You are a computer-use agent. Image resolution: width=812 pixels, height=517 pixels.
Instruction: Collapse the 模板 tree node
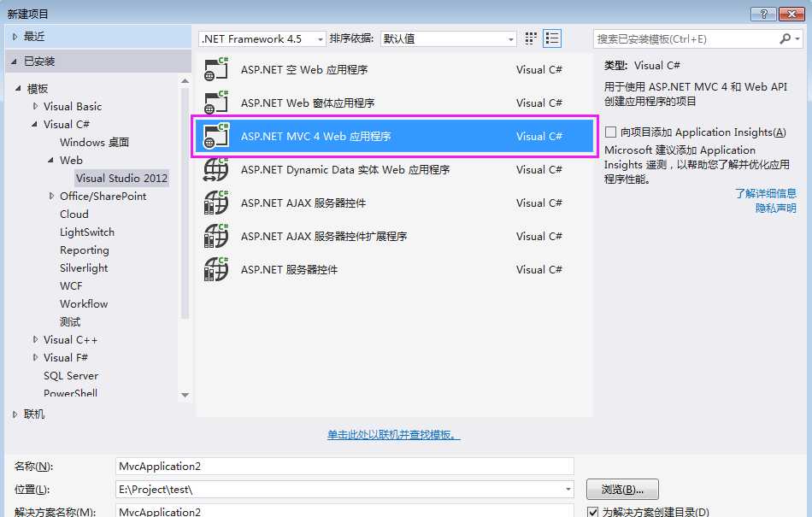point(18,89)
